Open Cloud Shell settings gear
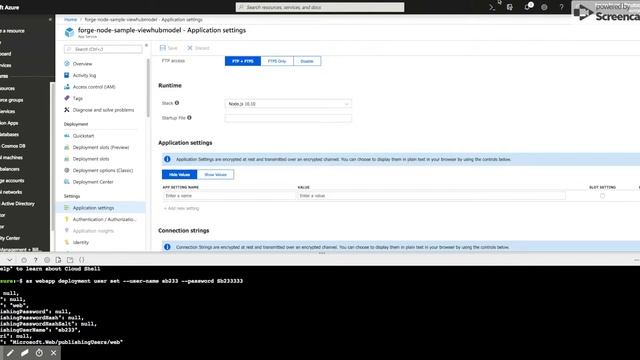The height and width of the screenshot is (360, 640). [x=47, y=260]
